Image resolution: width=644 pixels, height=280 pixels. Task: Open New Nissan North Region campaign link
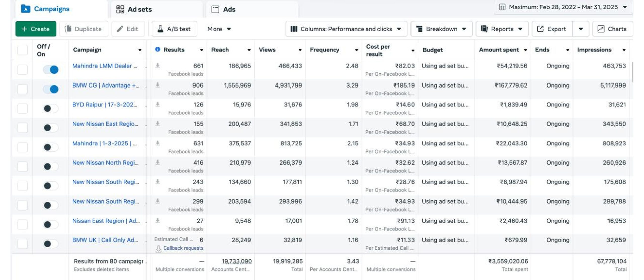point(105,162)
